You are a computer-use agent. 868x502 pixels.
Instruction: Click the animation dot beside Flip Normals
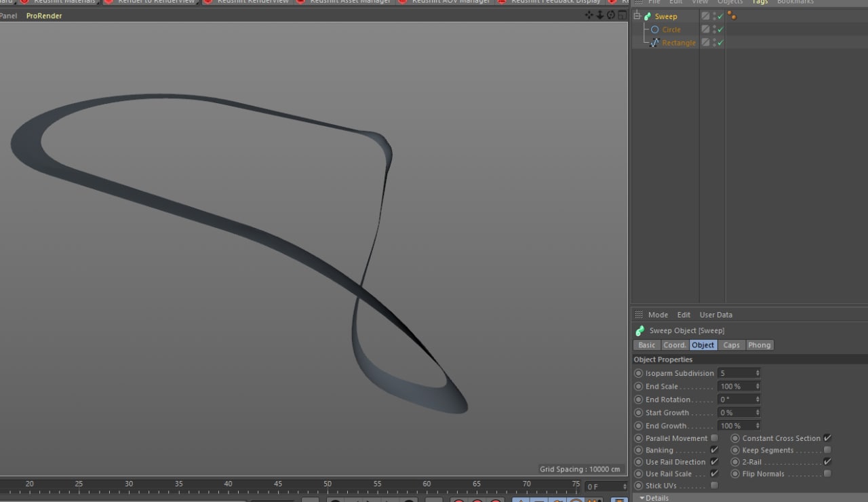[735, 474]
